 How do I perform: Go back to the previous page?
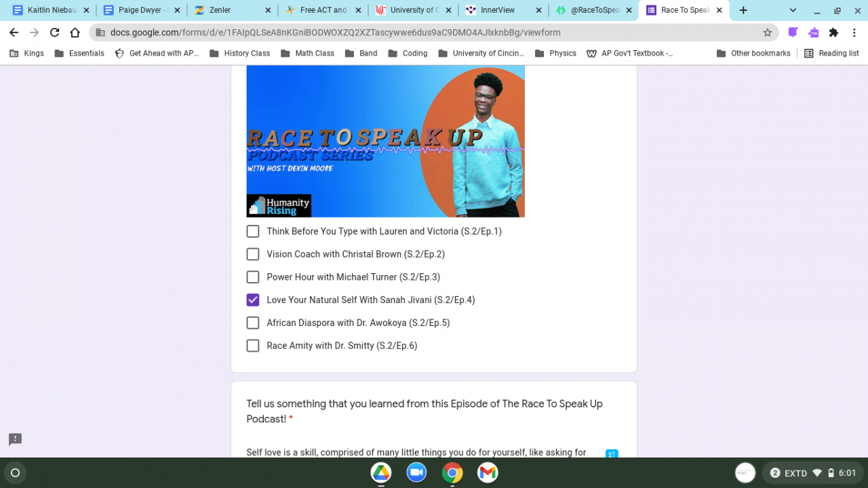pos(14,33)
